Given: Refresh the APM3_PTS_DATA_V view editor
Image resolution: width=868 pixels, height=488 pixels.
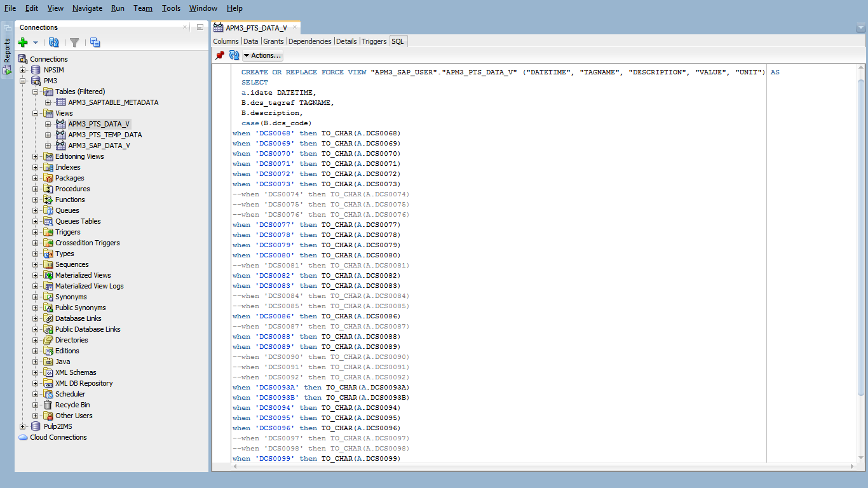Looking at the screenshot, I should tap(234, 55).
